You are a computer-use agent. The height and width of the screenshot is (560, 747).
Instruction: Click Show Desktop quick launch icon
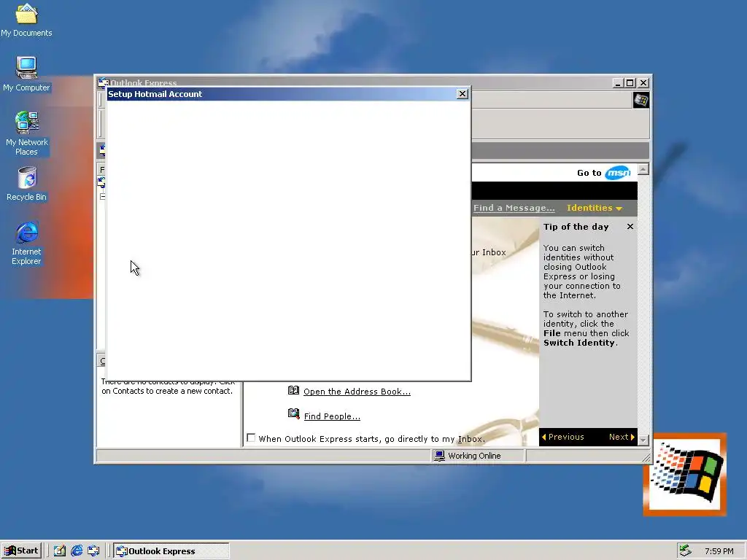coord(60,551)
